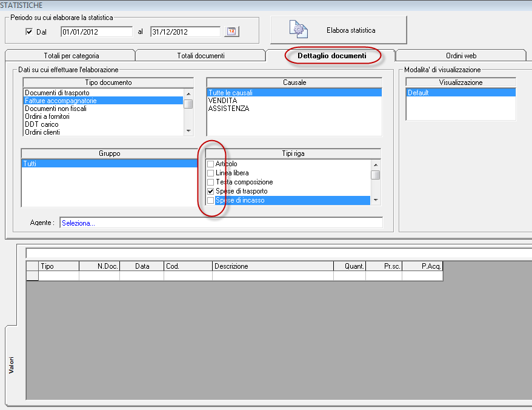Click the P.Acq. column header
This screenshot has width=532, height=410.
422,266
